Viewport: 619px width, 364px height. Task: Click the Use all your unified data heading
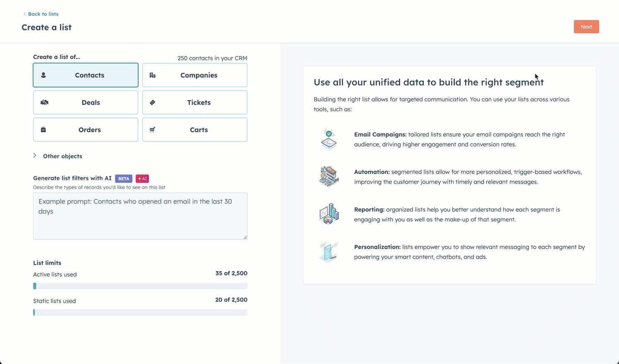429,82
